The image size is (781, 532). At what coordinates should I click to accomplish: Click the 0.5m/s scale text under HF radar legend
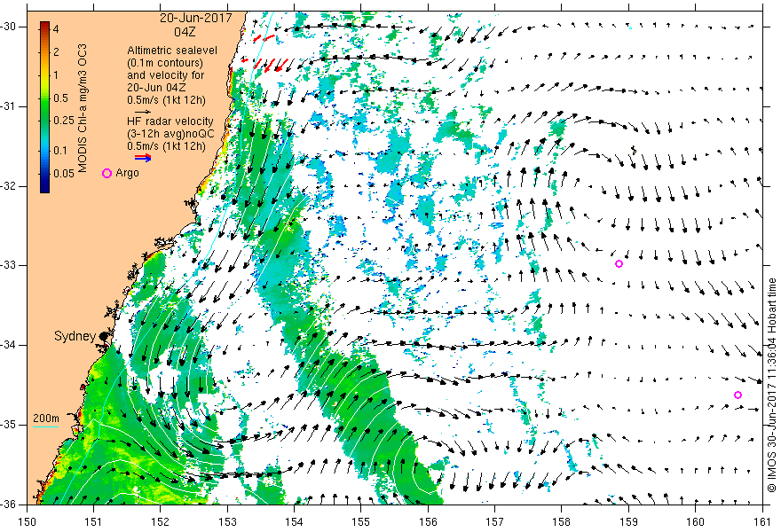click(166, 146)
